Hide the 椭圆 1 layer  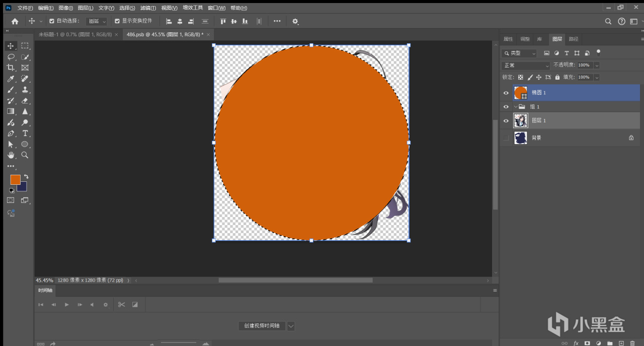(x=506, y=93)
